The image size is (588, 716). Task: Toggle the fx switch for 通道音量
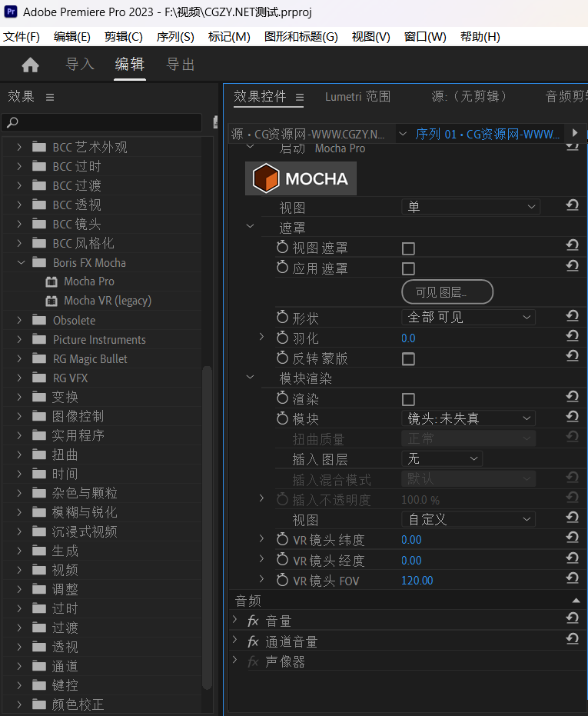click(x=253, y=641)
